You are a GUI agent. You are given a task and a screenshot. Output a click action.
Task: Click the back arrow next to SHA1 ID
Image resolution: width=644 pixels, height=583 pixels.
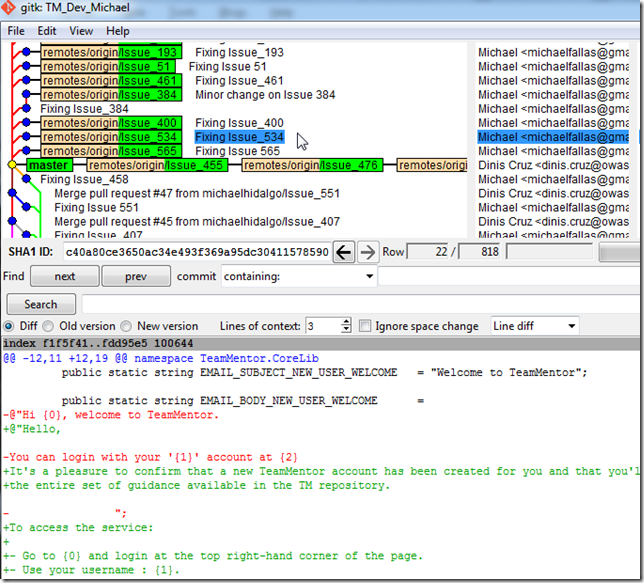(344, 252)
